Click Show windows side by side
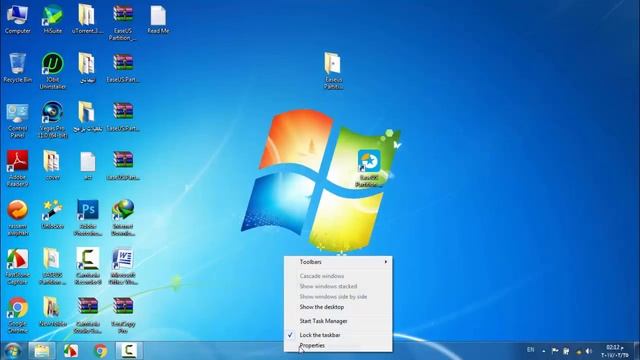The image size is (640, 360). (x=338, y=296)
